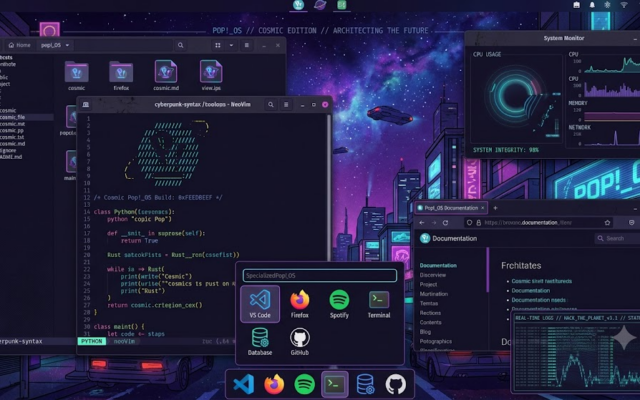Viewport: 640px width, 400px height.
Task: Open the file manager hamburger menu
Action: click(247, 45)
